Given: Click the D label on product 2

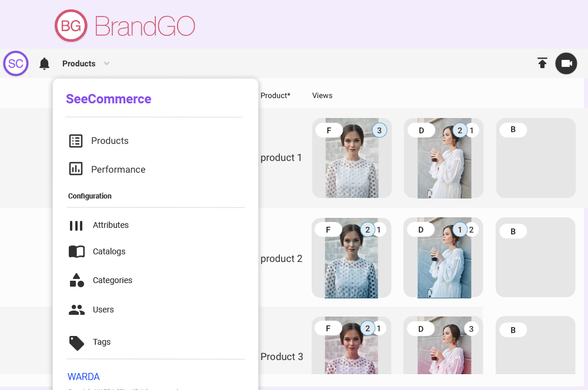Looking at the screenshot, I should [421, 230].
